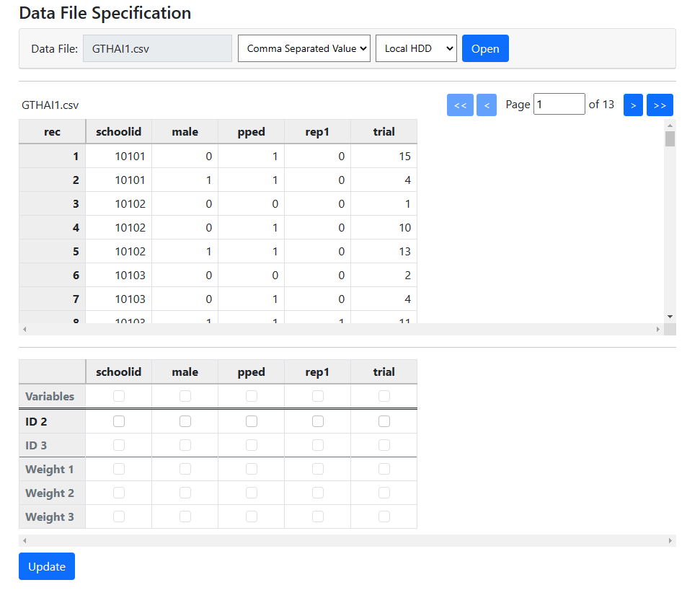The width and height of the screenshot is (700, 598).
Task: Advance to next page with > button
Action: coord(633,105)
